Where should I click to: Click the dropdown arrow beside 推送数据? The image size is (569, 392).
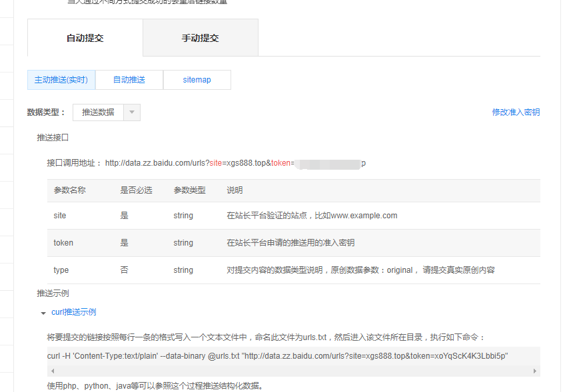tap(132, 112)
